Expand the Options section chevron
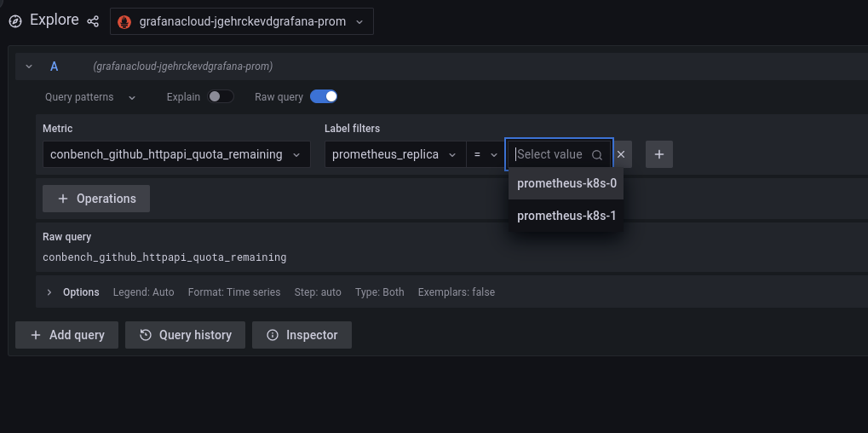Screen dimensions: 868x433 (x=49, y=292)
